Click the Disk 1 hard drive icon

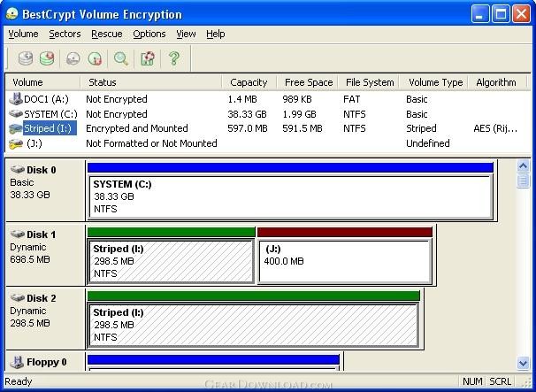(18, 234)
